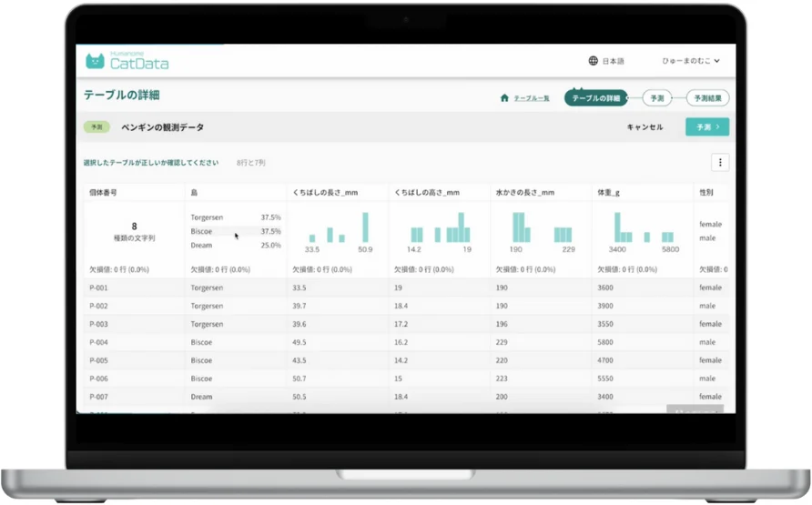Click the 個体番号 column header
The width and height of the screenshot is (812, 505).
click(103, 193)
